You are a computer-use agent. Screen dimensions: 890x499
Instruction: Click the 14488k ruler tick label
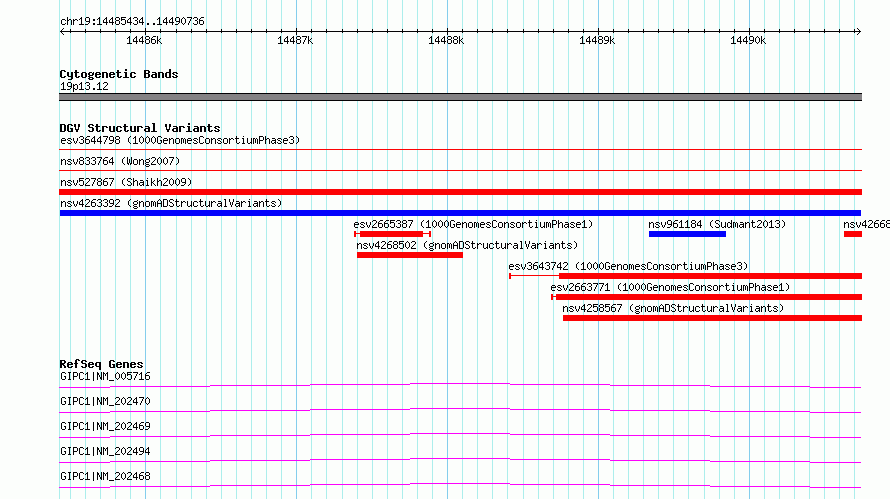coord(446,40)
